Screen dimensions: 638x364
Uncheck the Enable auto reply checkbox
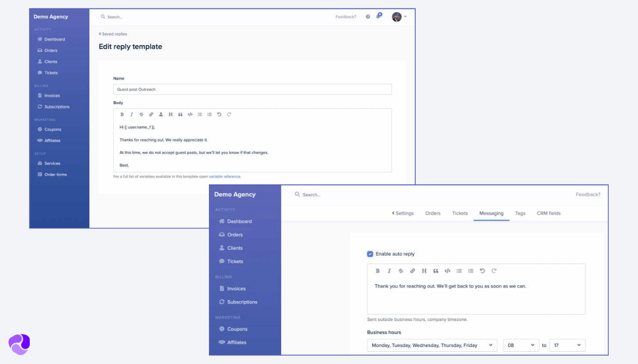click(x=370, y=254)
